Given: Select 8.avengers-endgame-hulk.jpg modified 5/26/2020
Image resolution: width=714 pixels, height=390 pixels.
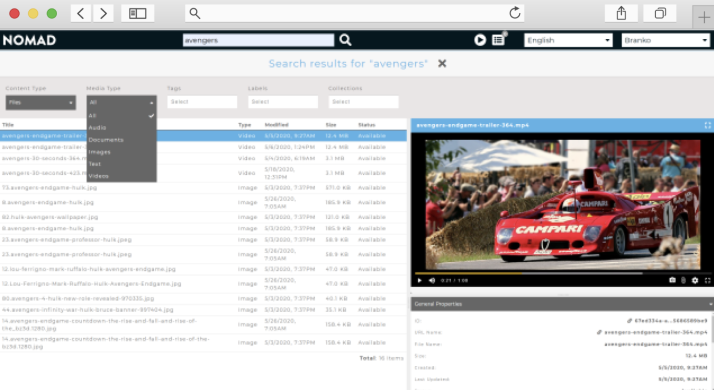Looking at the screenshot, I should point(203,202).
